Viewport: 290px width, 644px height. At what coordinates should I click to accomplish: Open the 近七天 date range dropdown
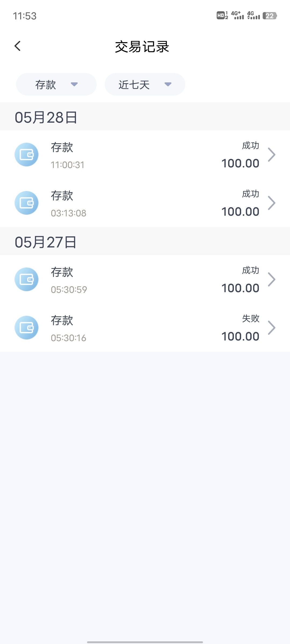click(x=145, y=85)
